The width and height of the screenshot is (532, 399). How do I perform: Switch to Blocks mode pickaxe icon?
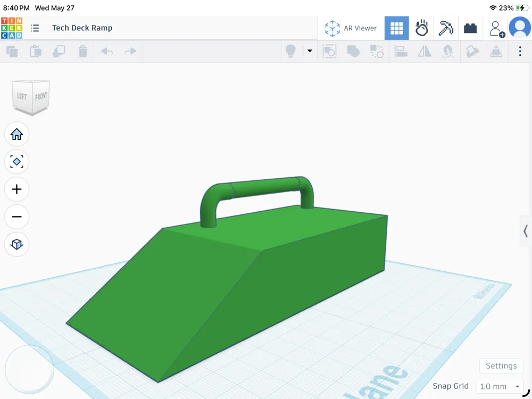point(446,28)
